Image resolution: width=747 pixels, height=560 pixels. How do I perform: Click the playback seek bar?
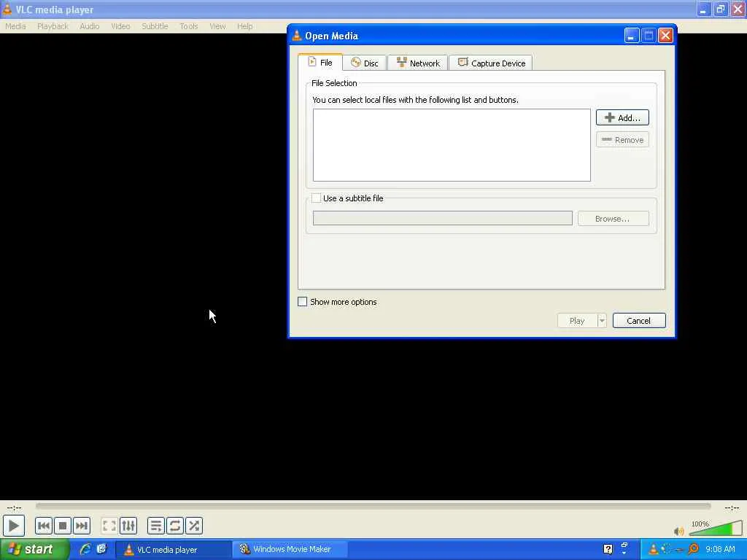pyautogui.click(x=373, y=506)
